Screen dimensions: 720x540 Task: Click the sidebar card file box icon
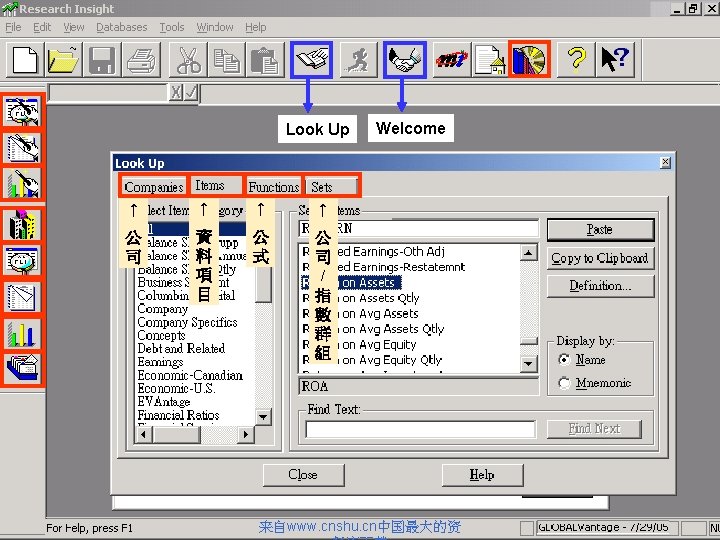(x=22, y=368)
